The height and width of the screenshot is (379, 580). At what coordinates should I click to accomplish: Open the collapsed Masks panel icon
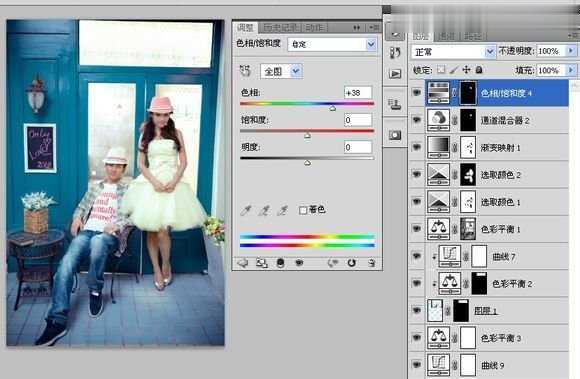pos(395,135)
